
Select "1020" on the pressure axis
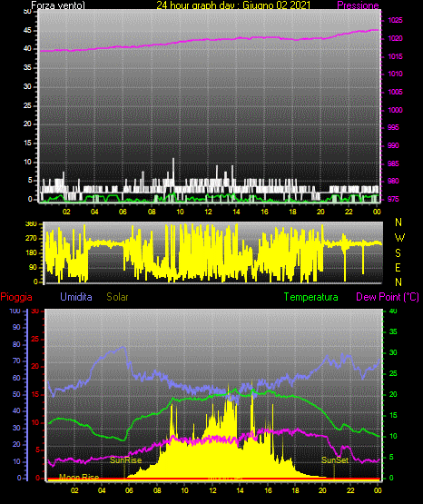point(395,38)
